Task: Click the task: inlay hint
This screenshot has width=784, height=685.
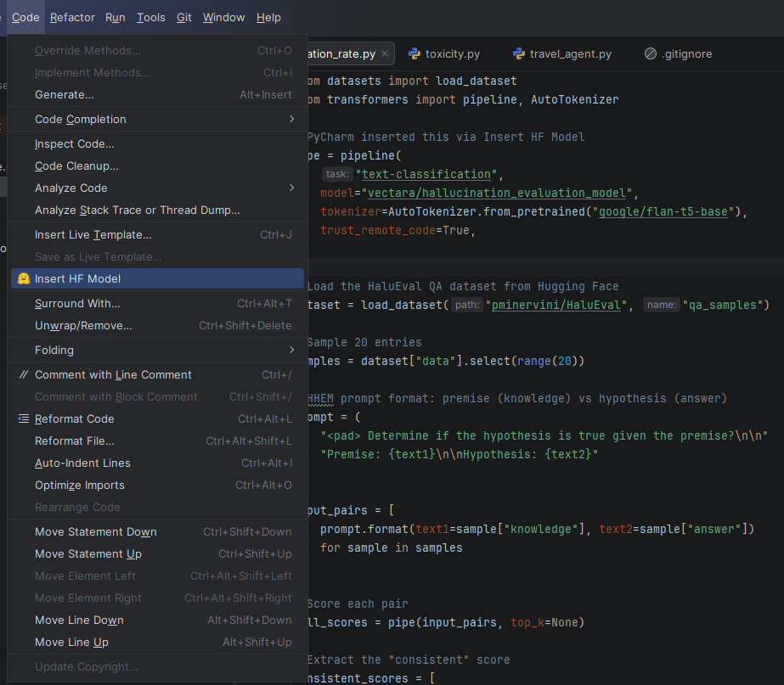Action: pos(337,174)
